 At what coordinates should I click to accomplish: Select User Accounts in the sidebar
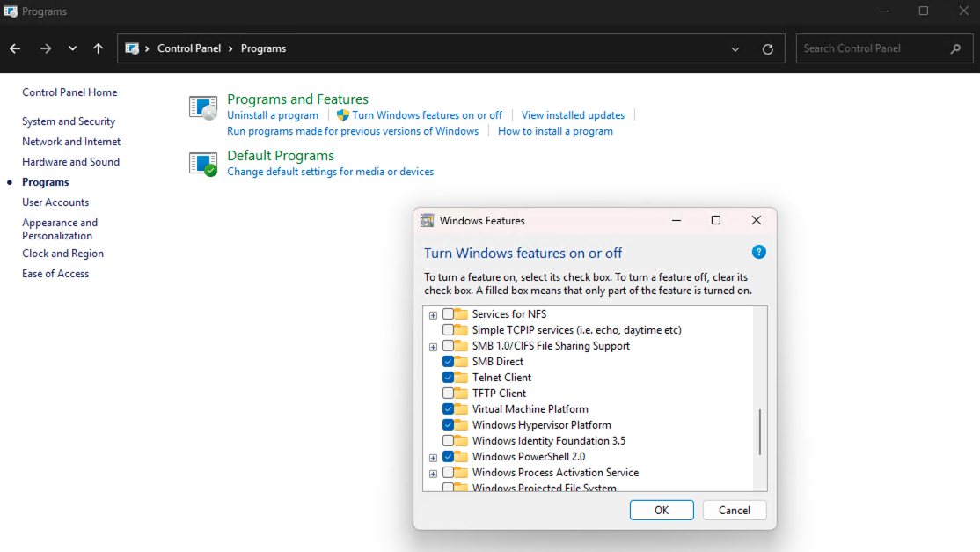click(x=55, y=202)
